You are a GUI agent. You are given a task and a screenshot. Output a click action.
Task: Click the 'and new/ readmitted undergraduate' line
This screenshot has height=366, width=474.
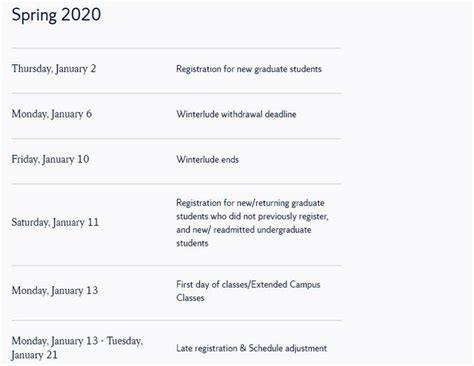244,230
